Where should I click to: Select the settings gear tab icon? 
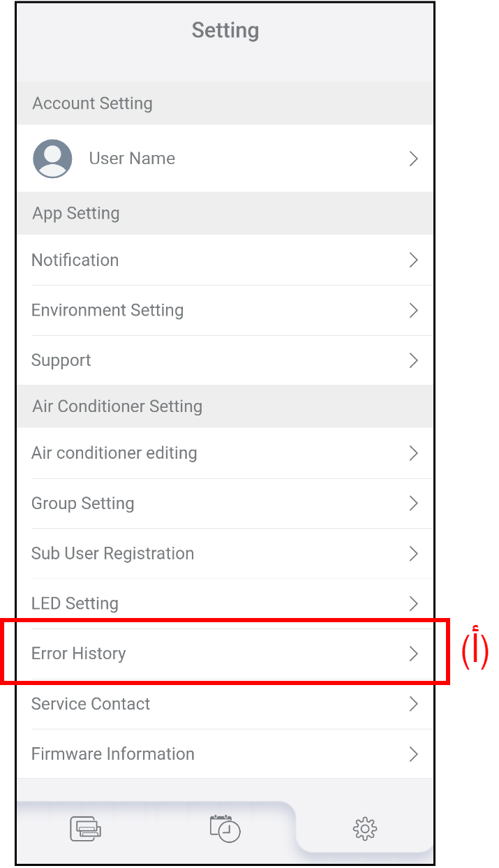point(364,829)
